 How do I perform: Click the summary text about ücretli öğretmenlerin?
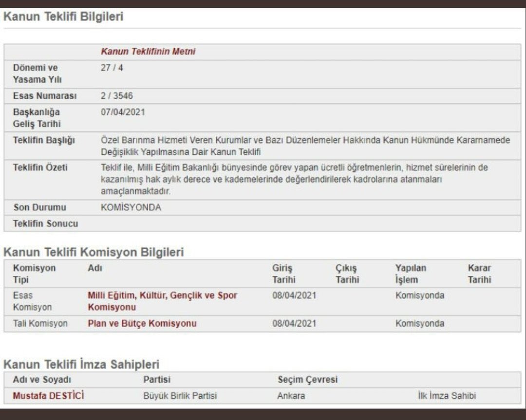[x=294, y=179]
